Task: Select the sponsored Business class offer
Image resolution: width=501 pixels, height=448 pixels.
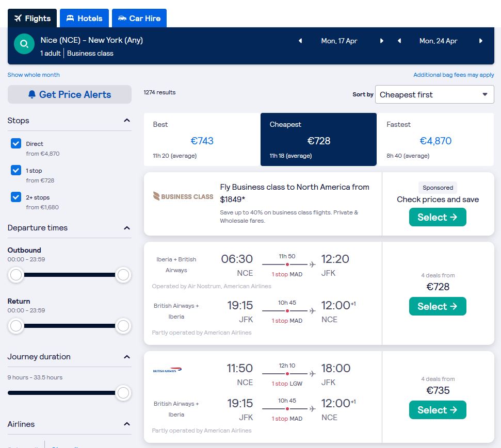Action: point(438,217)
